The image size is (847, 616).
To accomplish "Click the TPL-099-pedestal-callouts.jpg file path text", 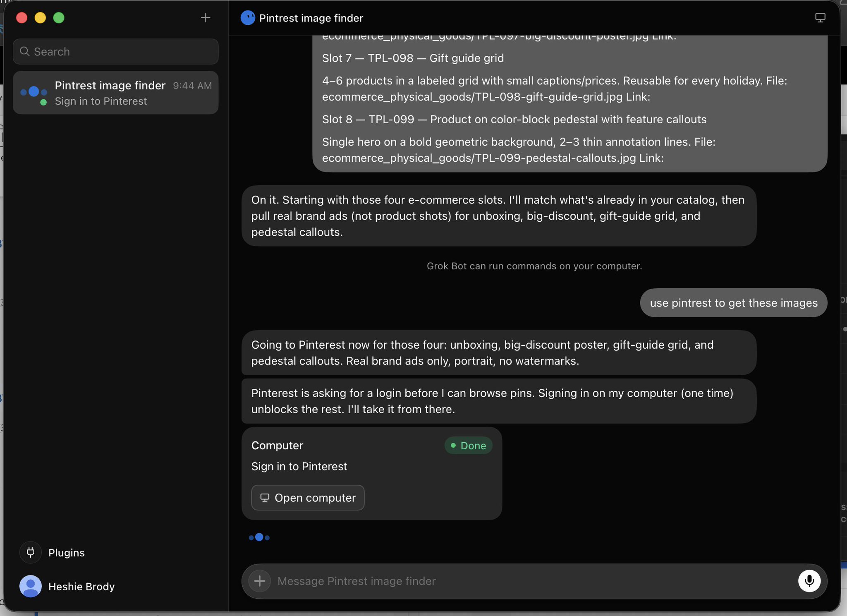I will (479, 158).
